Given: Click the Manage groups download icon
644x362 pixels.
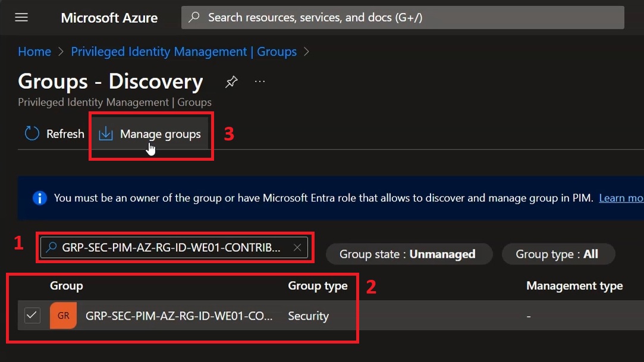Looking at the screenshot, I should tap(106, 134).
